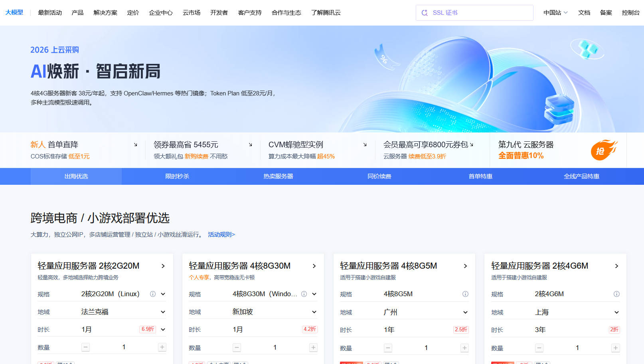This screenshot has height=364, width=644.
Task: Click the arrow icon on 会员最高可享6800元券包
Action: click(x=472, y=144)
